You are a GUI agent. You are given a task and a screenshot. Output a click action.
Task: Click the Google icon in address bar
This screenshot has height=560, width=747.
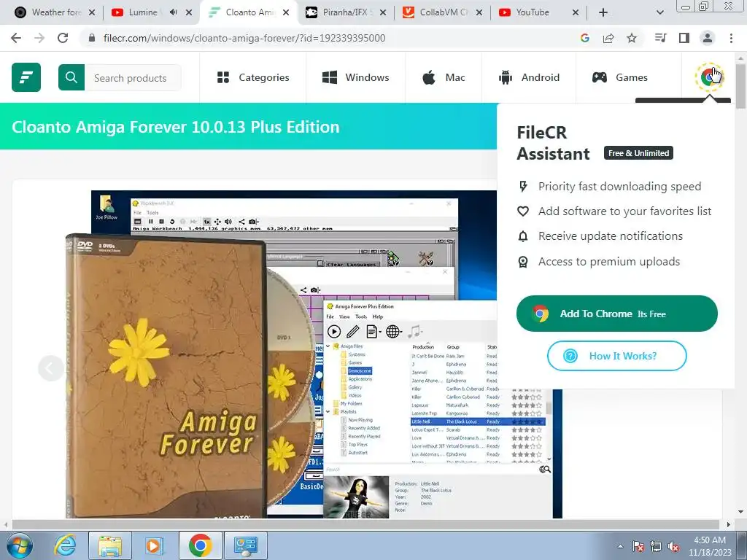click(x=585, y=38)
